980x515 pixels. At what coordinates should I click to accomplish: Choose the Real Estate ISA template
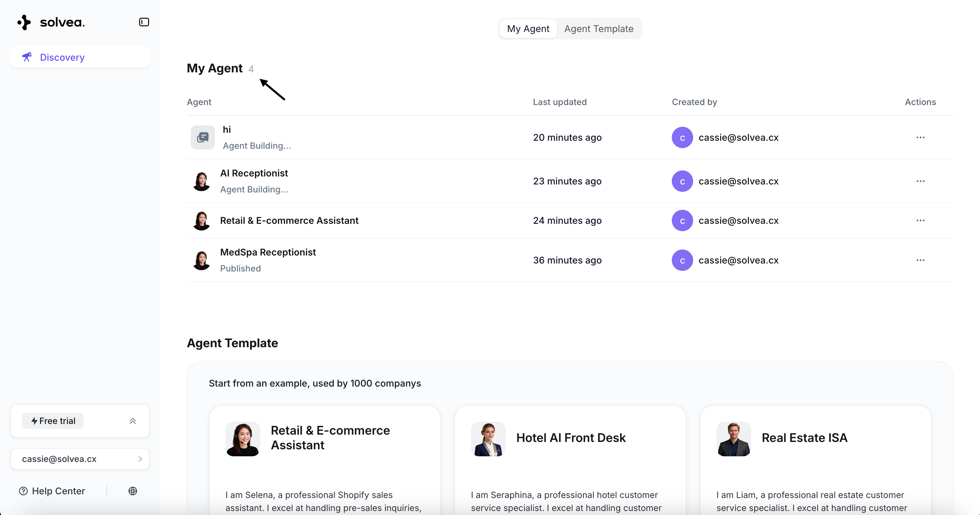pyautogui.click(x=804, y=437)
